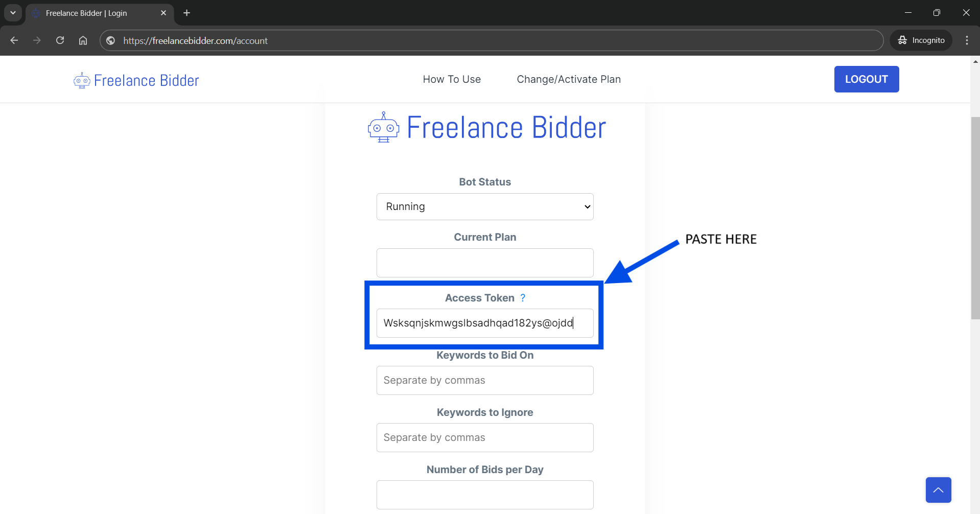Click the browser back arrow
980x514 pixels.
pos(14,40)
